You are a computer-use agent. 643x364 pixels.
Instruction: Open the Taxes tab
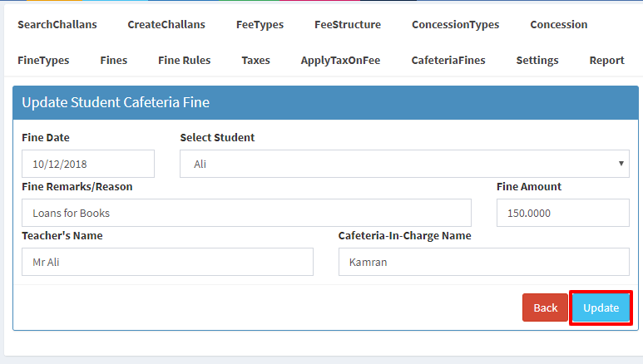point(255,61)
